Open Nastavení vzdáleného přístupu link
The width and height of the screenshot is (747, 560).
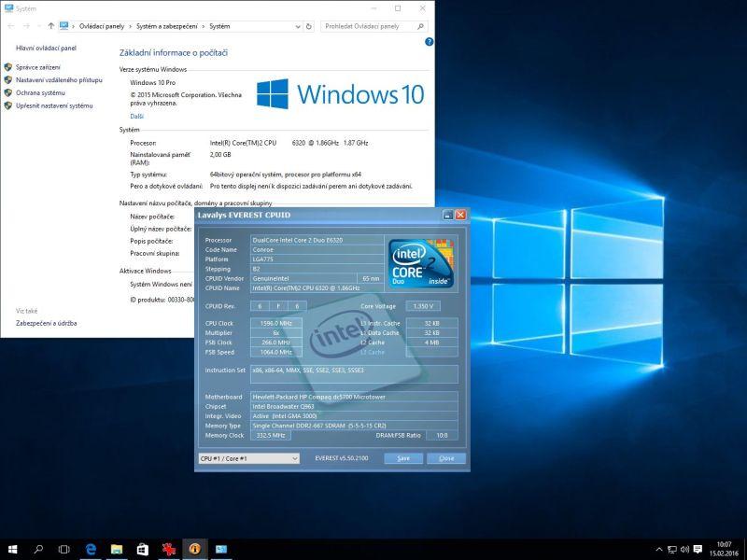pos(59,80)
